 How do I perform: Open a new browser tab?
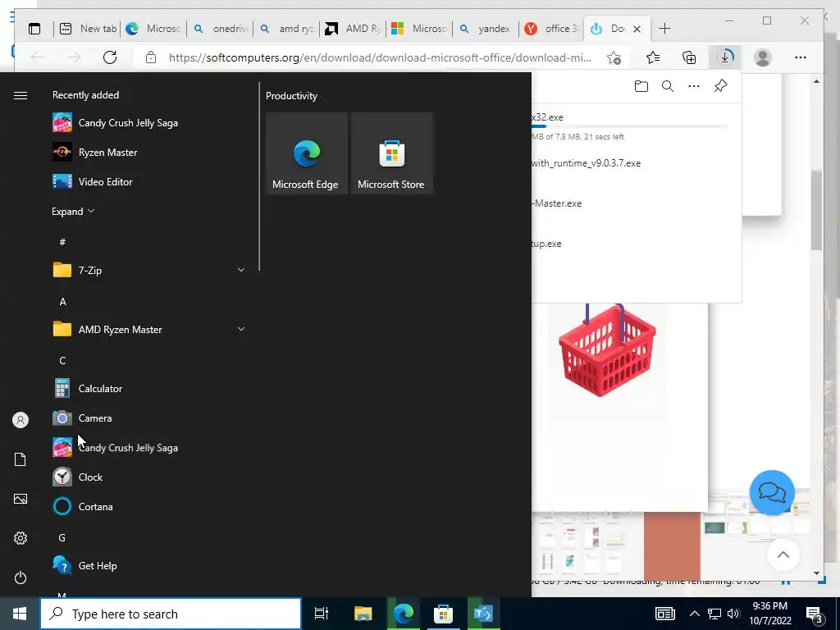[664, 29]
